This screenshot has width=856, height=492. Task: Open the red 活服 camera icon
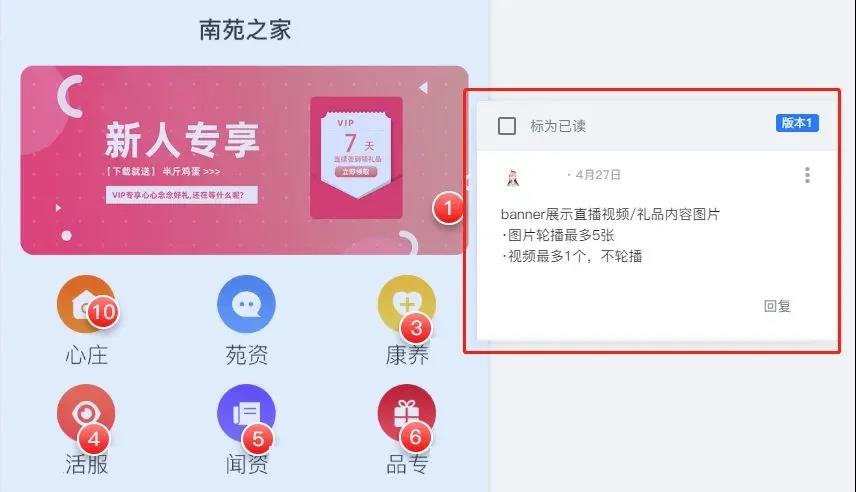86,413
